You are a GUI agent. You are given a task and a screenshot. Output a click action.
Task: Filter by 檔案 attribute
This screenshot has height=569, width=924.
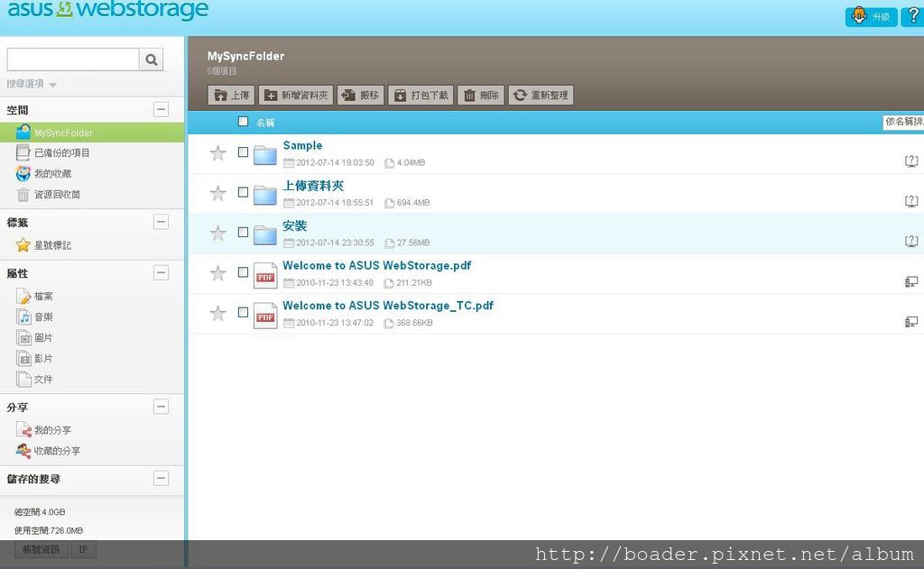coord(34,297)
